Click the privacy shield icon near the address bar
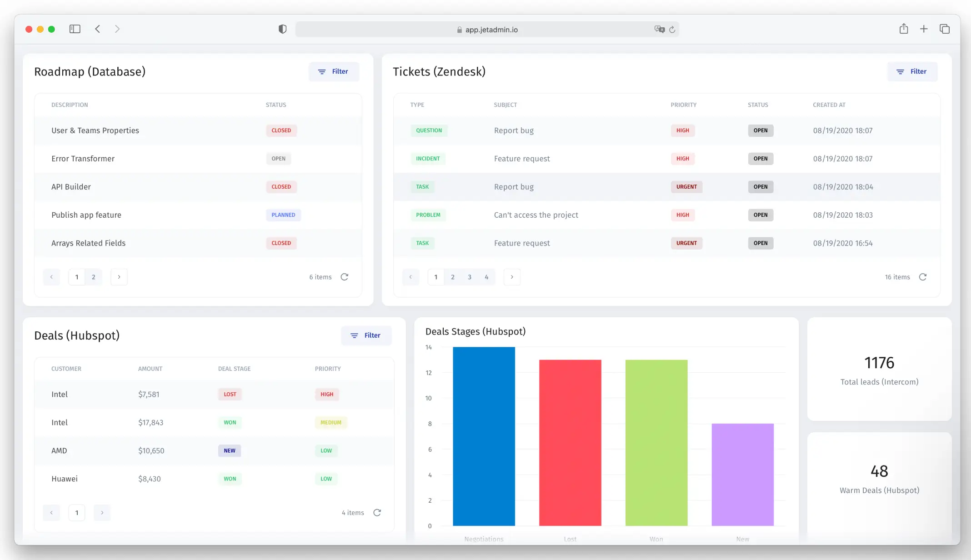The image size is (971, 560). [x=282, y=29]
